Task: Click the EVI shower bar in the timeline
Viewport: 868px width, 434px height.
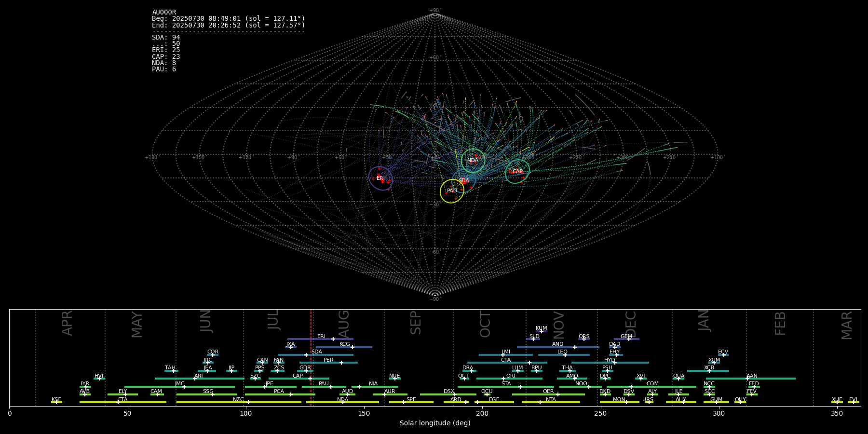Action: [x=853, y=402]
